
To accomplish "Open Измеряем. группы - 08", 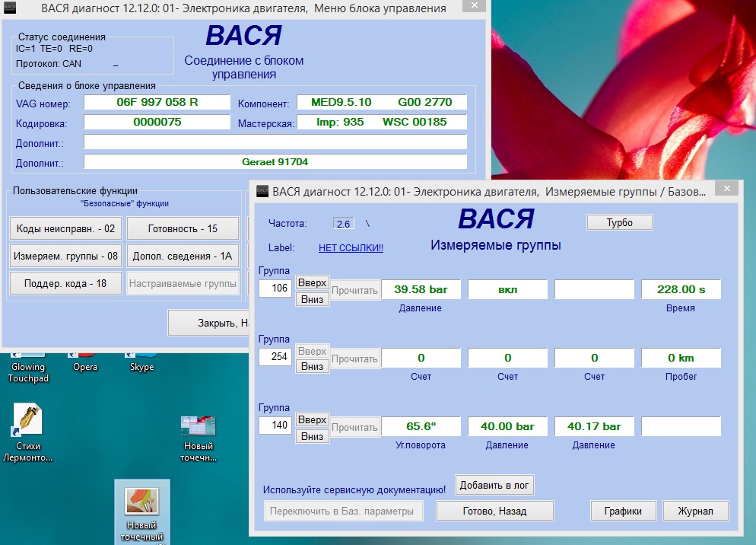I will pyautogui.click(x=65, y=256).
